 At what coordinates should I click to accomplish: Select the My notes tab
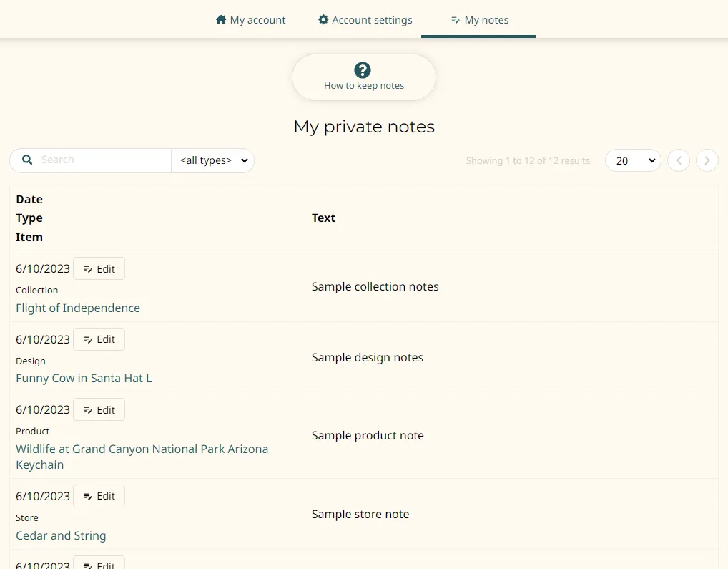pos(479,20)
